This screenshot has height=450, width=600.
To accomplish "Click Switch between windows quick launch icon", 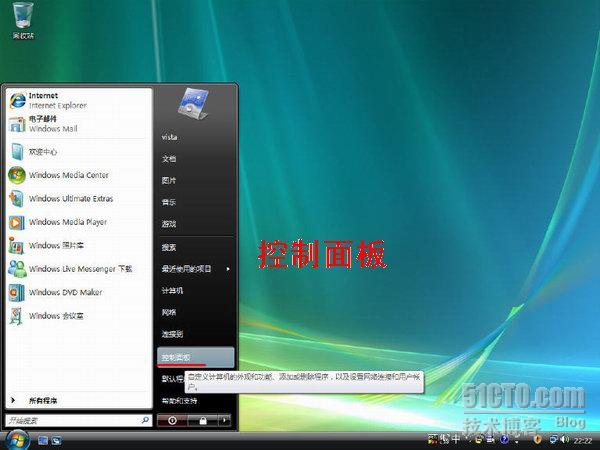I will tap(57, 441).
